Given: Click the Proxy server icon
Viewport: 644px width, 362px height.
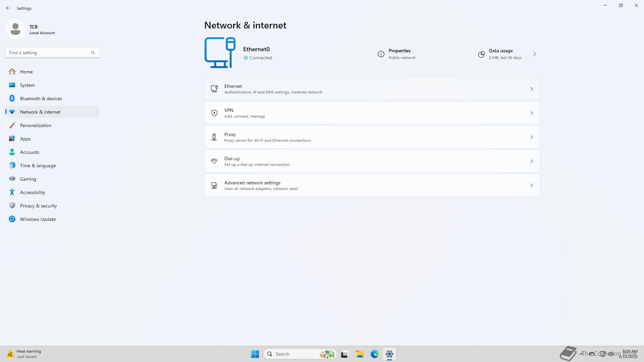Looking at the screenshot, I should (x=214, y=137).
